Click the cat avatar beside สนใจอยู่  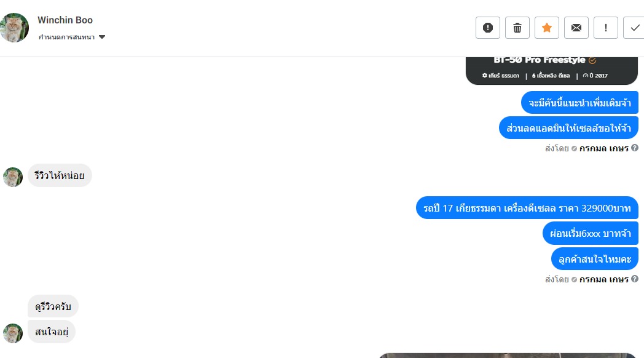click(13, 333)
